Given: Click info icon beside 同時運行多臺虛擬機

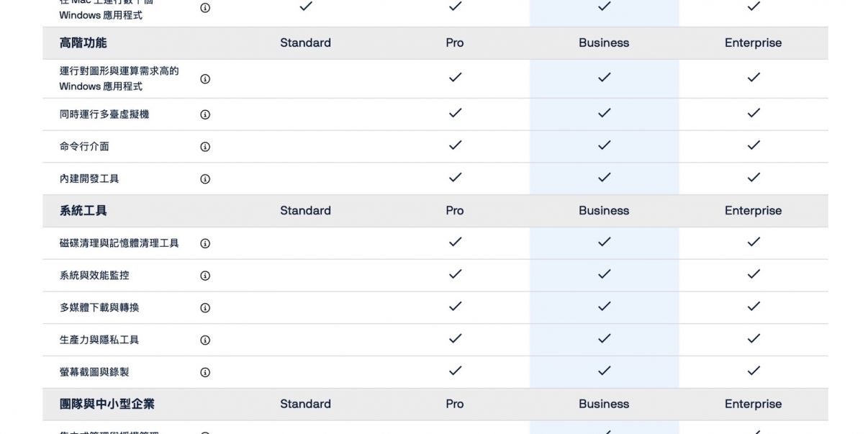Looking at the screenshot, I should (205, 114).
